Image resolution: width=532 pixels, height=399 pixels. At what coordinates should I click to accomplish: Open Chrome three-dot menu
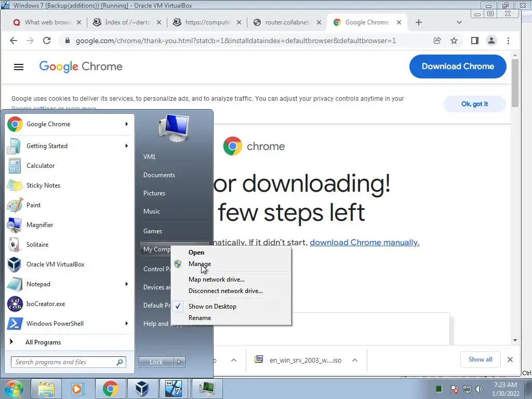[x=508, y=41]
